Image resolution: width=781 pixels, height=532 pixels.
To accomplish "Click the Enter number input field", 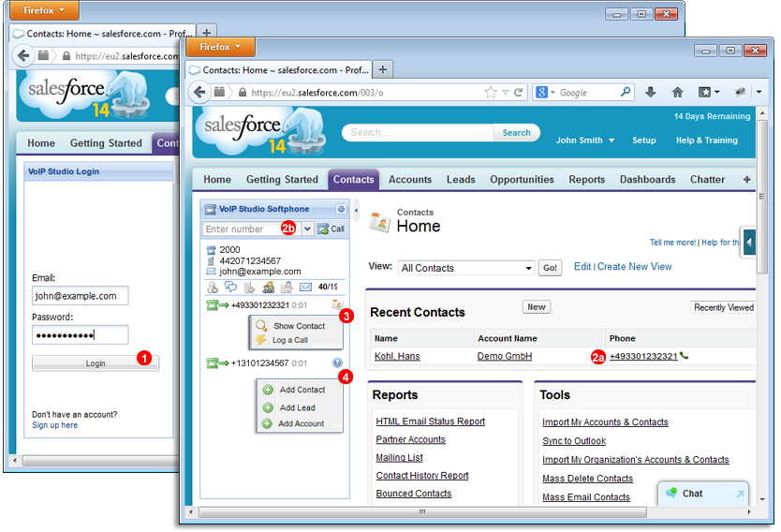I will pos(243,229).
